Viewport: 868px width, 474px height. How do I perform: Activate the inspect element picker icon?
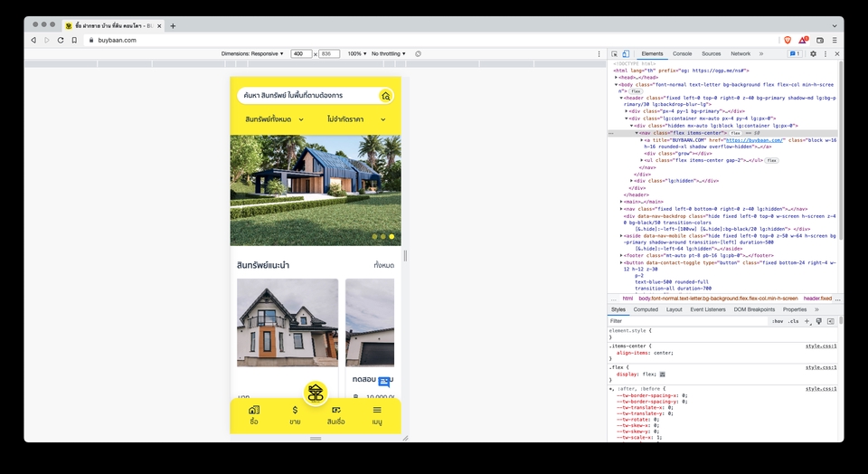point(615,53)
